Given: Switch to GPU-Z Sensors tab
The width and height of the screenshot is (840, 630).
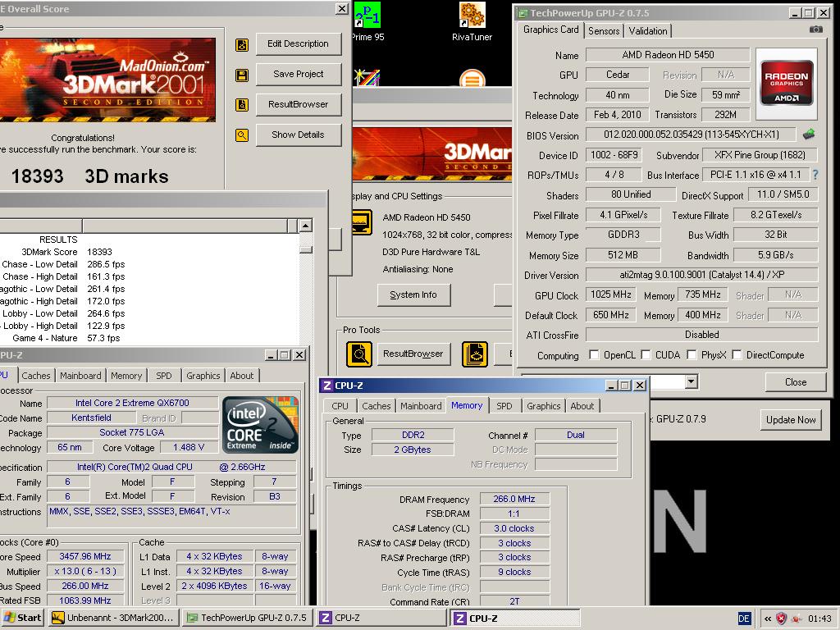Looking at the screenshot, I should [604, 31].
